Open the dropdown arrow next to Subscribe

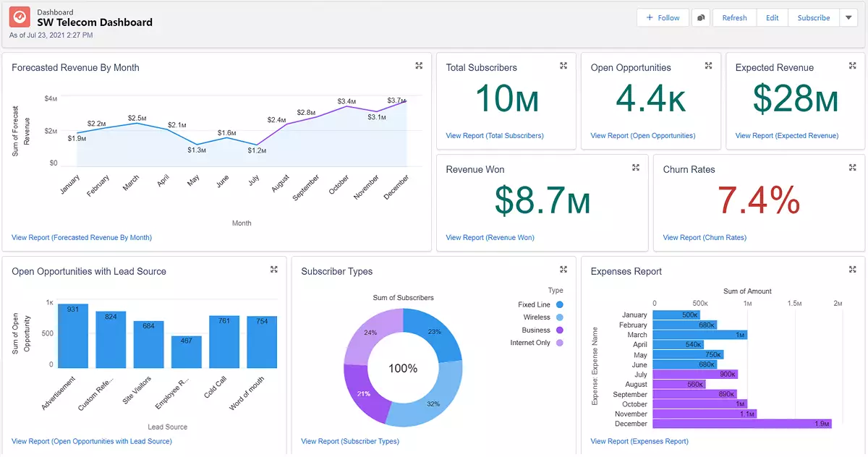coord(847,17)
